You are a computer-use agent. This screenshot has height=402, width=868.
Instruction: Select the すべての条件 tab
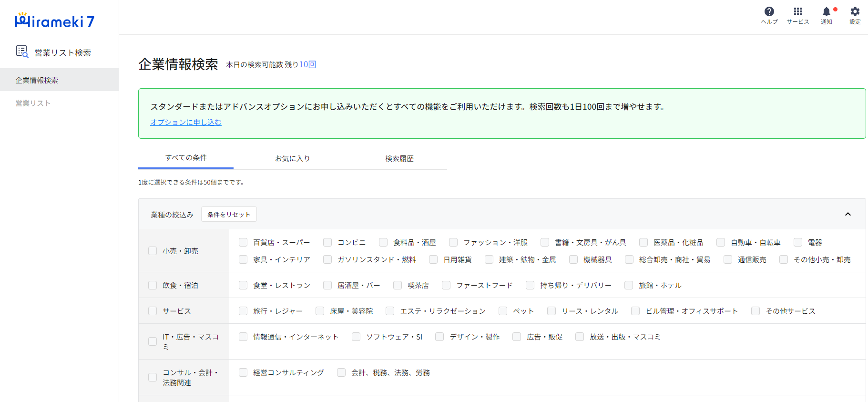coord(186,158)
